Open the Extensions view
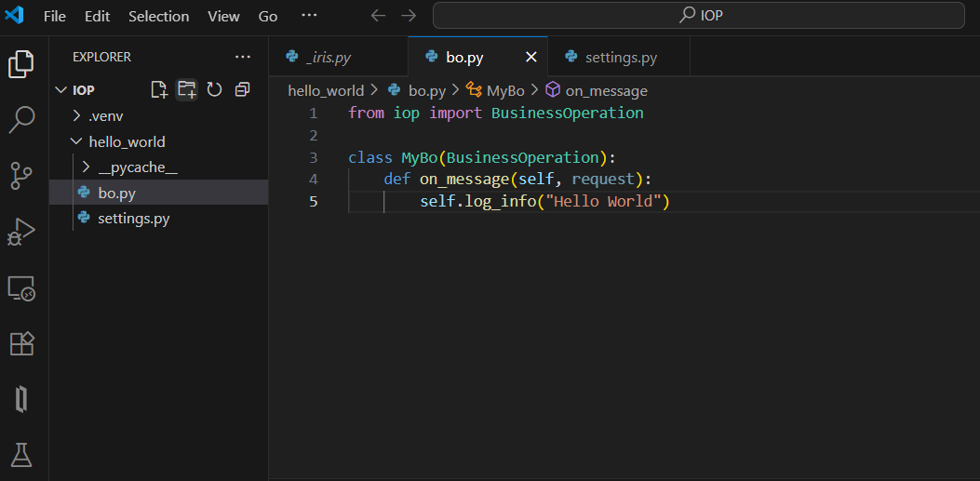This screenshot has width=980, height=481. click(21, 343)
